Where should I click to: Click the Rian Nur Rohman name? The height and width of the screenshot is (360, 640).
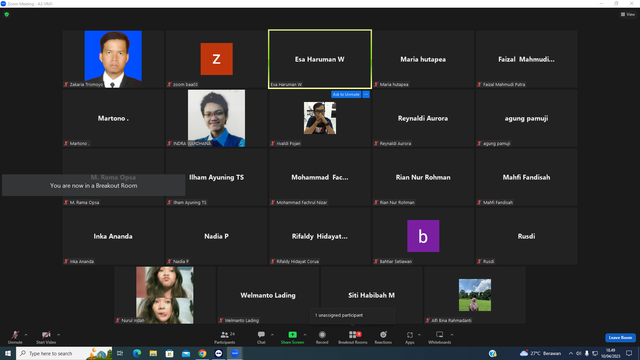point(423,177)
